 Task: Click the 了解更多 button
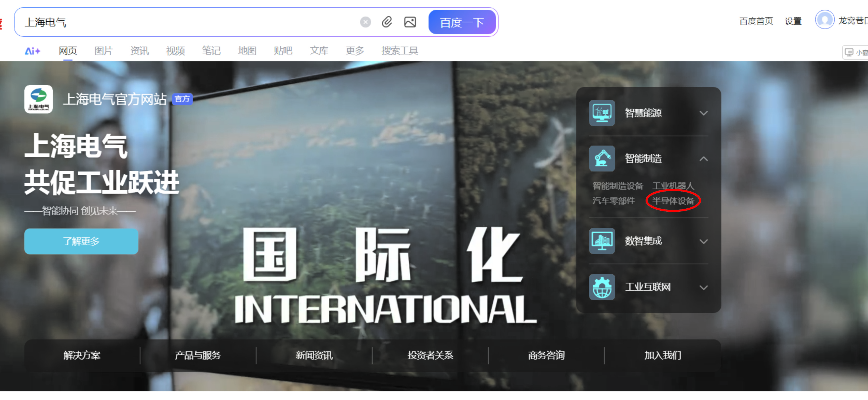point(81,241)
